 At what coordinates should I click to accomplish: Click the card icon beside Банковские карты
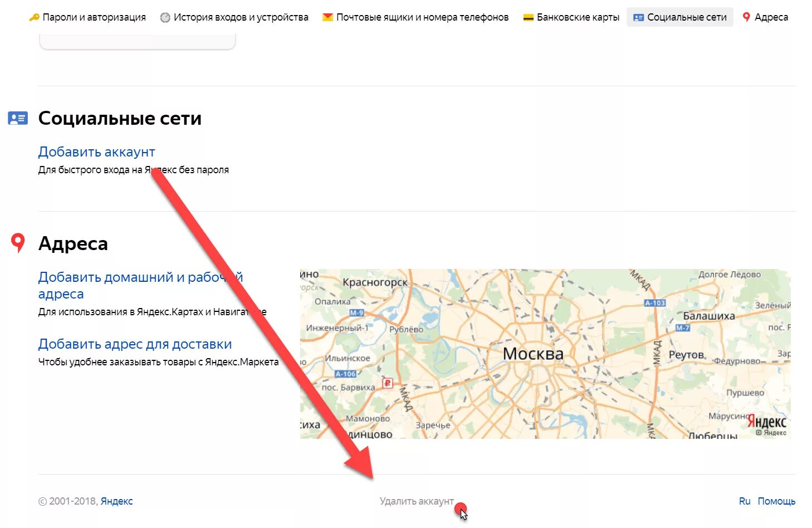click(x=528, y=17)
